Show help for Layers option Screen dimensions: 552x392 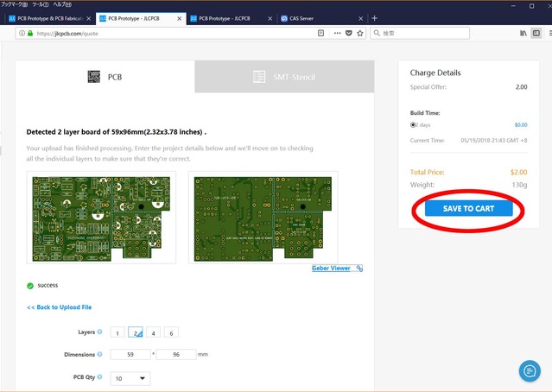tap(99, 332)
